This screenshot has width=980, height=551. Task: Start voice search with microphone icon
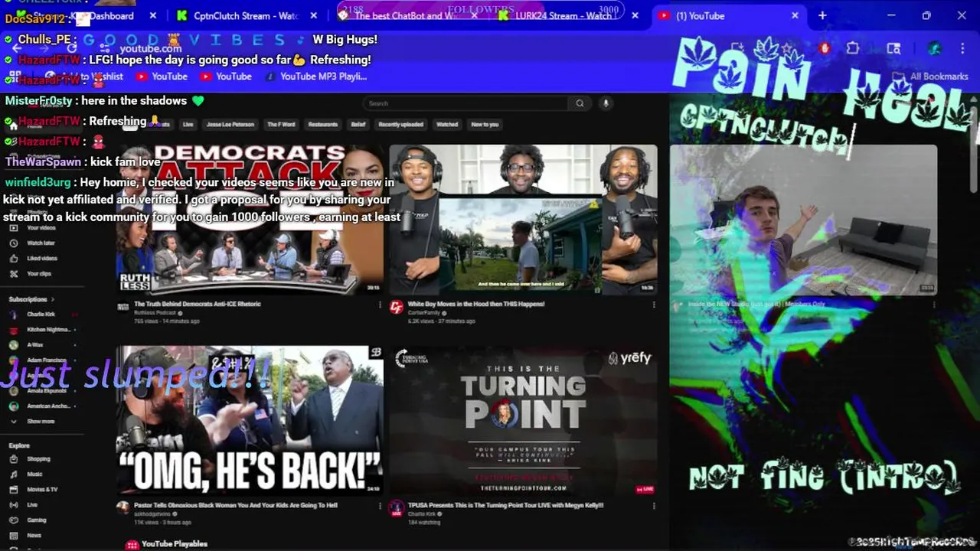[606, 103]
